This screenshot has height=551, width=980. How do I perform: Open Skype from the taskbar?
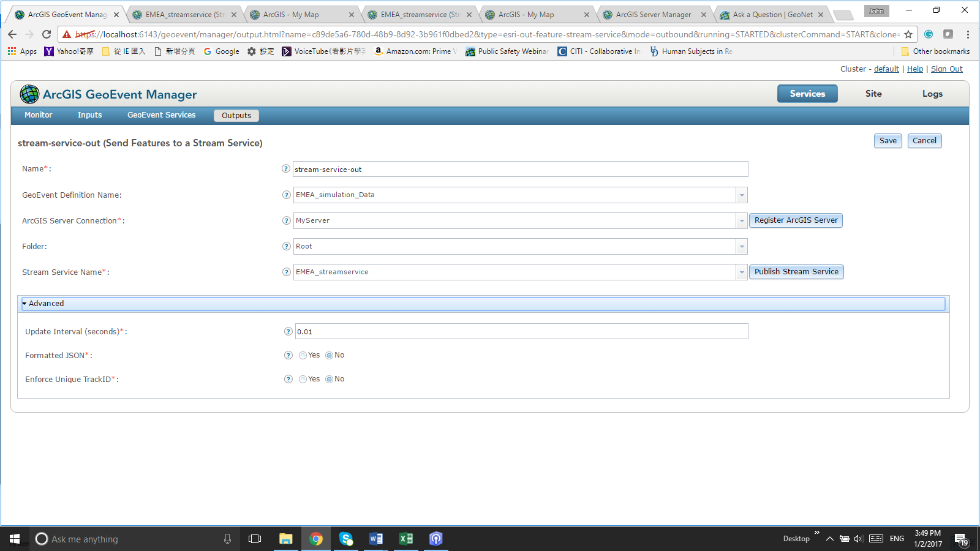pos(346,539)
